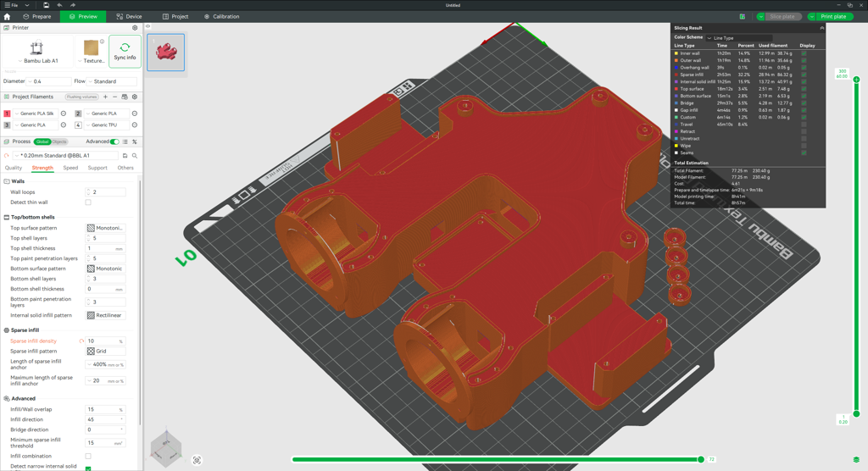Open the Bambu Lab A1 printer dropdown
Viewport: 868px width, 471px height.
tap(37, 52)
